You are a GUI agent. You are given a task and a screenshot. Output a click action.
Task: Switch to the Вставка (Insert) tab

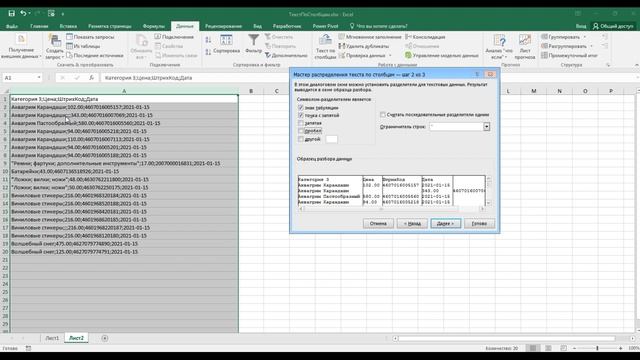coord(68,26)
